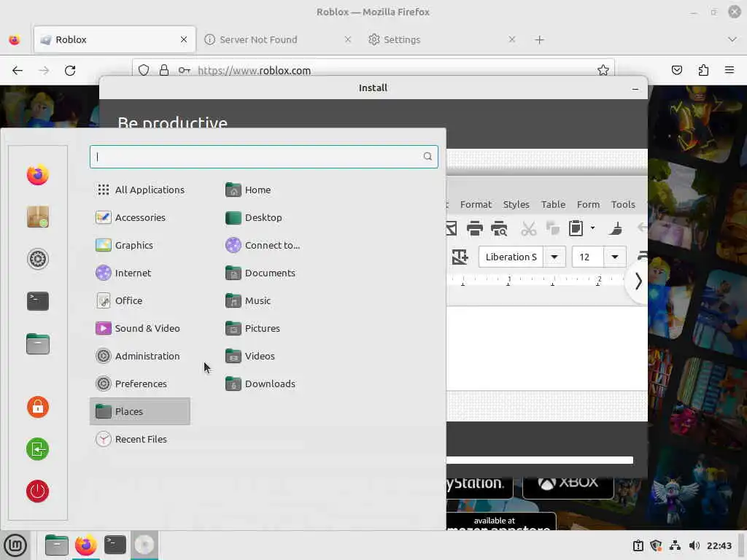The height and width of the screenshot is (560, 747).
Task: Open Software Manager package icon in favorites
Action: click(x=38, y=217)
